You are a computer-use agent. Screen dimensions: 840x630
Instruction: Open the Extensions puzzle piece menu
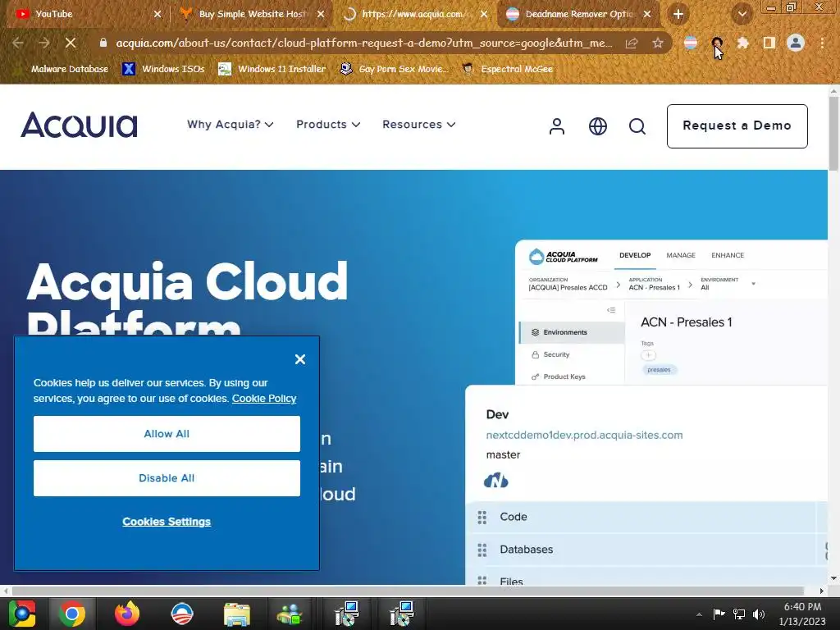click(x=742, y=43)
